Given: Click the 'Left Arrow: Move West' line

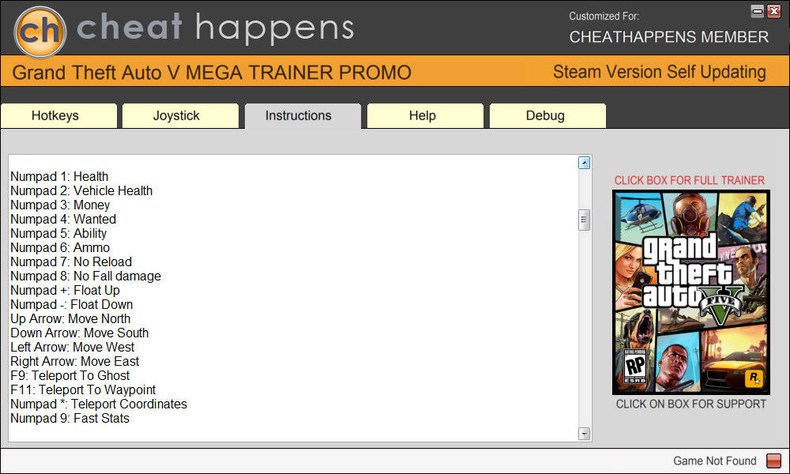Looking at the screenshot, I should click(x=73, y=347).
